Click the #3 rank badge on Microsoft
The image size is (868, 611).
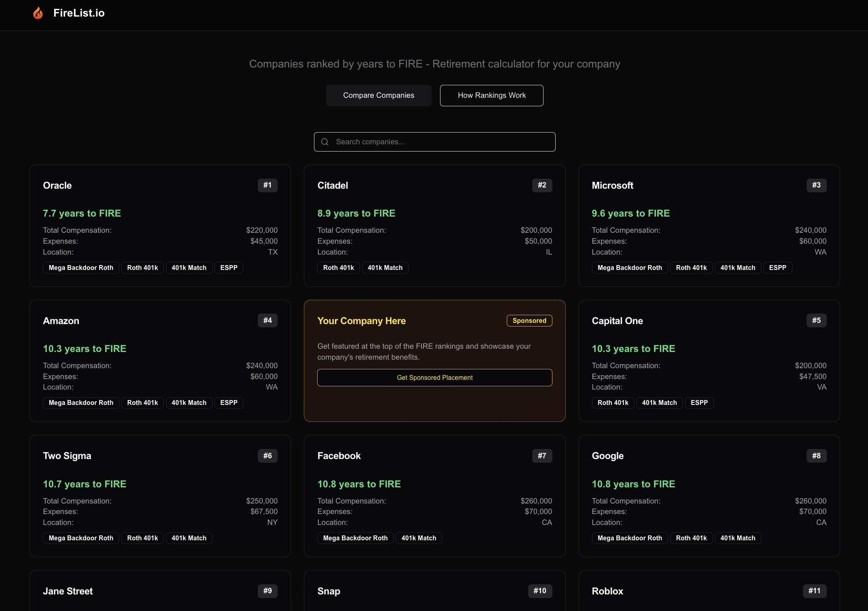tap(816, 185)
